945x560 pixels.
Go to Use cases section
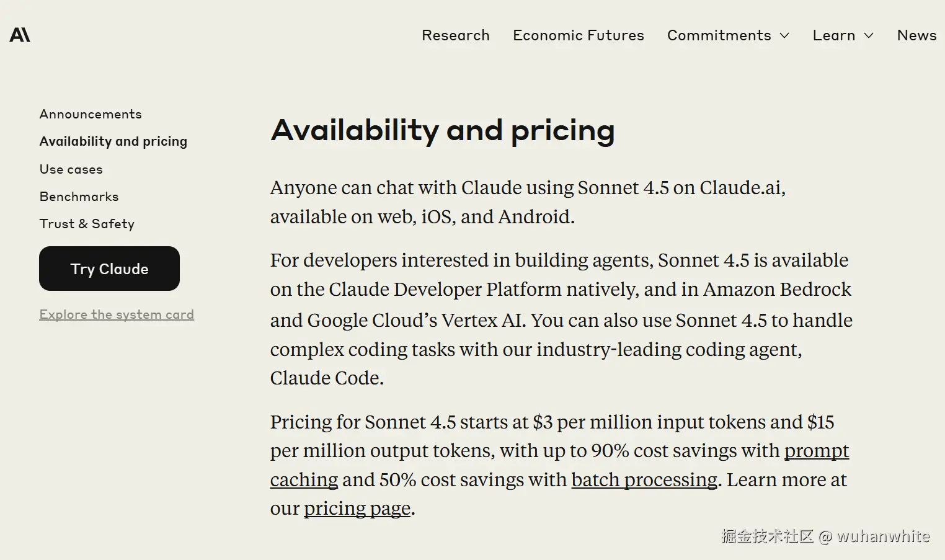point(71,169)
